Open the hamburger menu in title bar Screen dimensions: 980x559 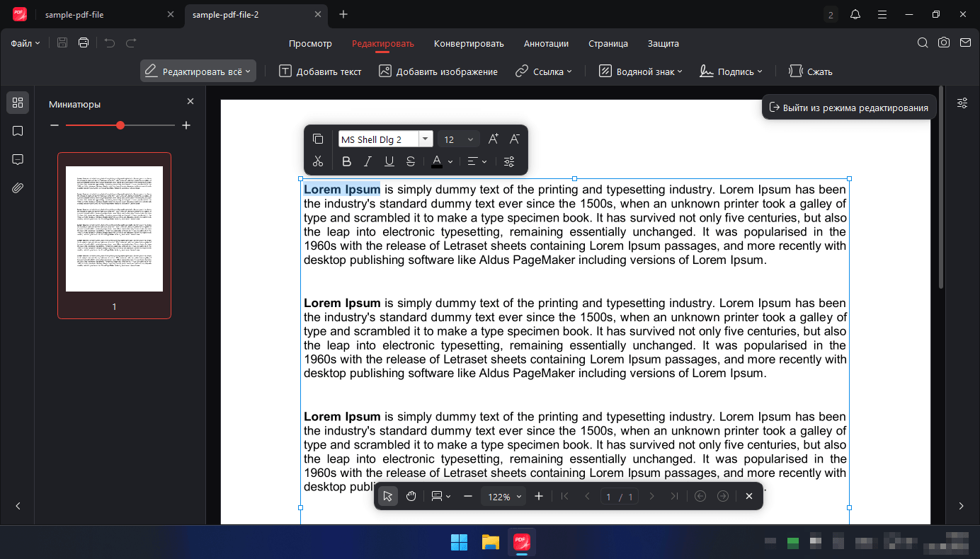(x=882, y=14)
